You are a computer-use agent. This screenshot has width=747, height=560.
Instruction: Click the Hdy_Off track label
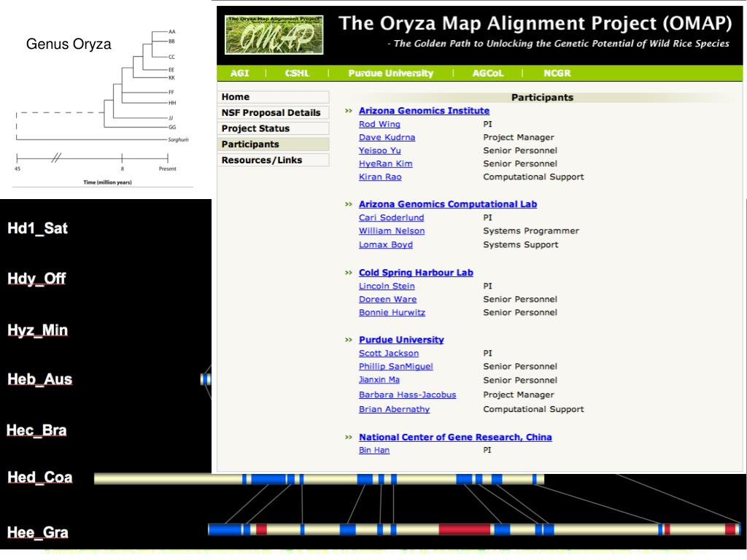click(x=36, y=279)
